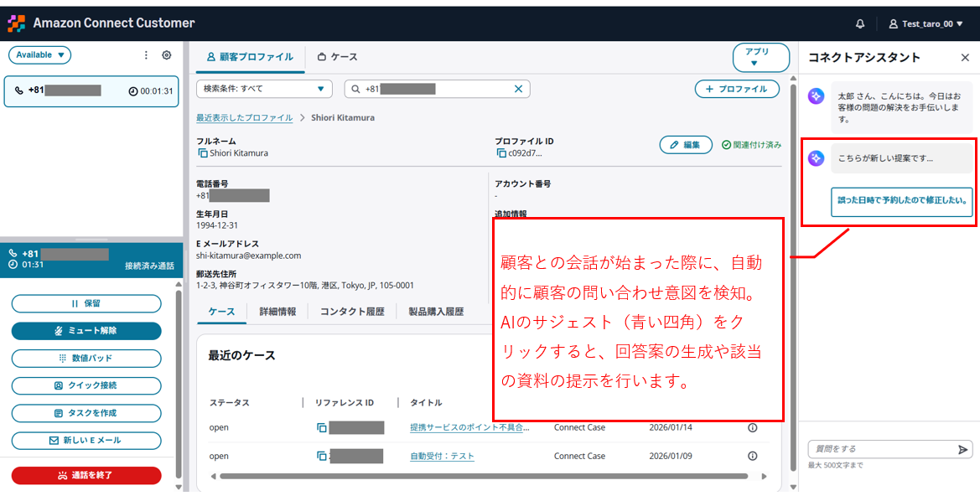Click the cases table horizontal scrollbar
980x501 pixels.
point(483,476)
